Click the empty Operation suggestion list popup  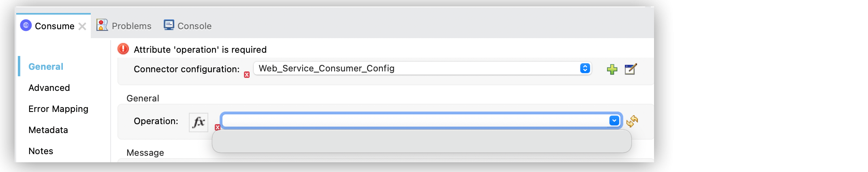pos(421,141)
